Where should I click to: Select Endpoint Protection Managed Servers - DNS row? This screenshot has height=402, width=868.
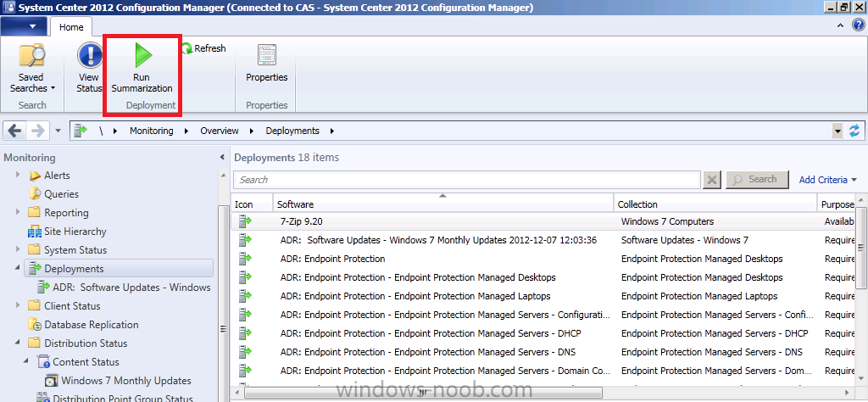click(543, 352)
